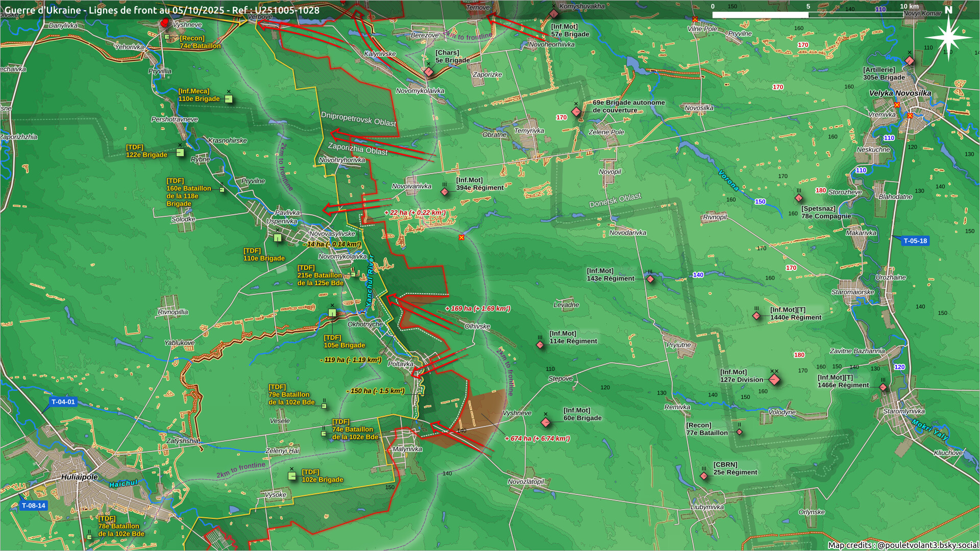This screenshot has height=551, width=980.
Task: Click the T-08-14 road sign
Action: click(33, 506)
